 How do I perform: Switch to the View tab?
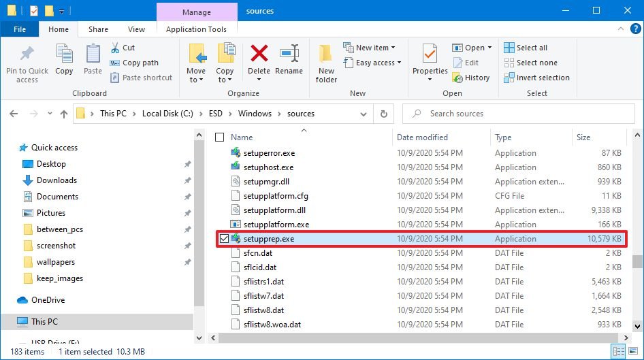tap(136, 29)
